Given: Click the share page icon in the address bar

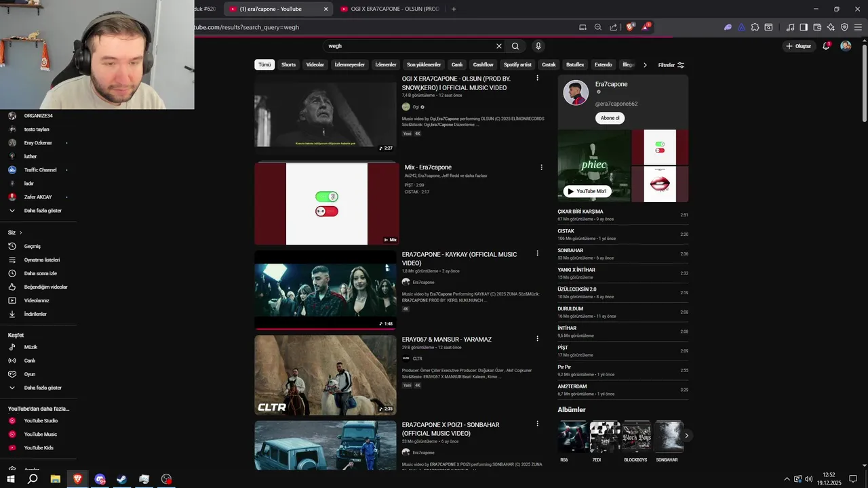Looking at the screenshot, I should [x=614, y=27].
